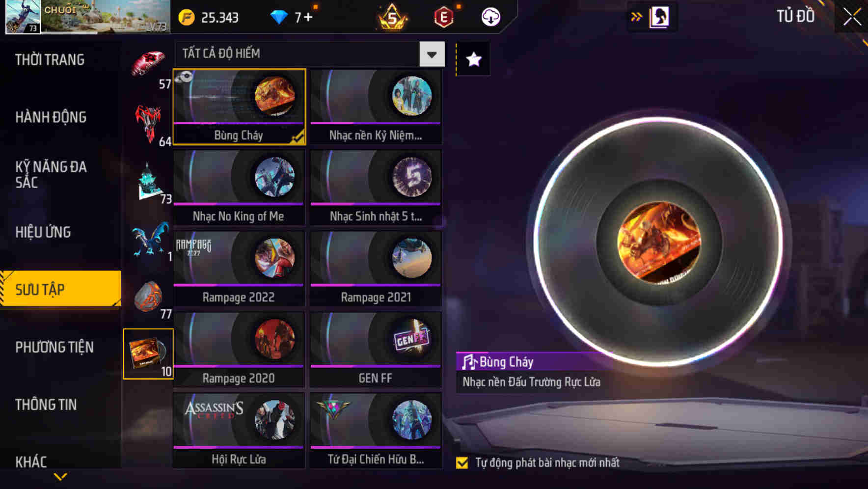Choose the GEN FF music track
This screenshot has width=868, height=489.
(x=376, y=350)
